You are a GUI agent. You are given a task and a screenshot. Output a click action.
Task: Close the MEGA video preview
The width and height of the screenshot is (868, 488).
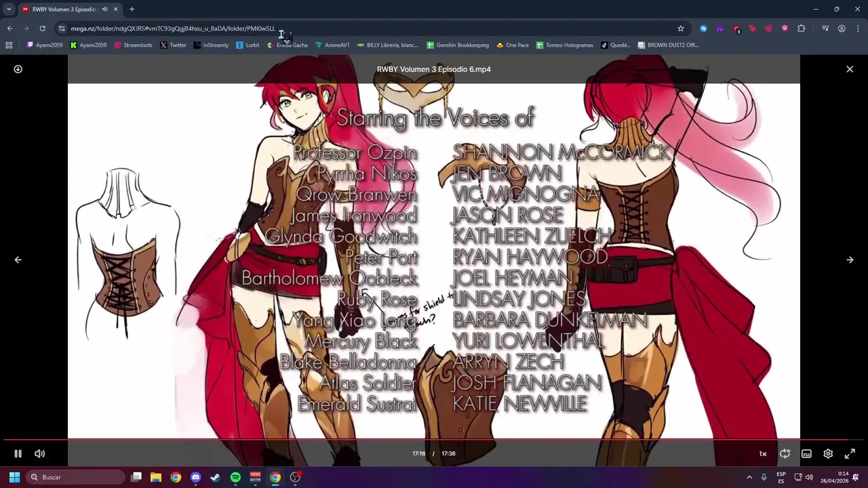click(x=850, y=69)
